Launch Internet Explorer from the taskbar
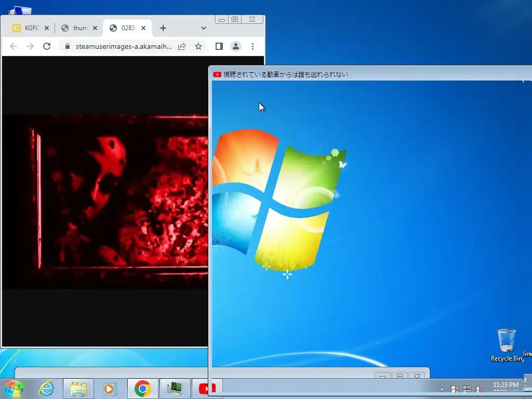Viewport: 532px width, 399px height. [46, 389]
